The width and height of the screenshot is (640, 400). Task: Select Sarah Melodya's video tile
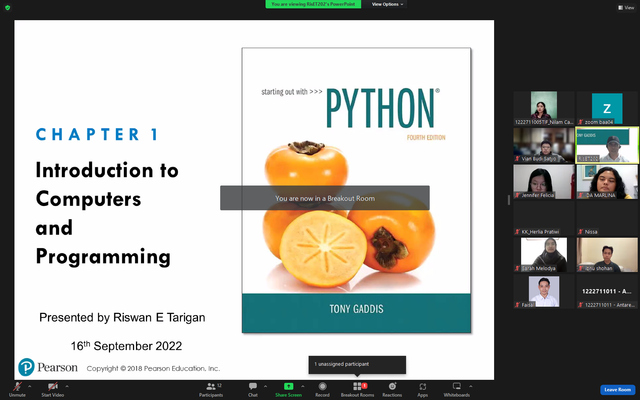click(544, 255)
